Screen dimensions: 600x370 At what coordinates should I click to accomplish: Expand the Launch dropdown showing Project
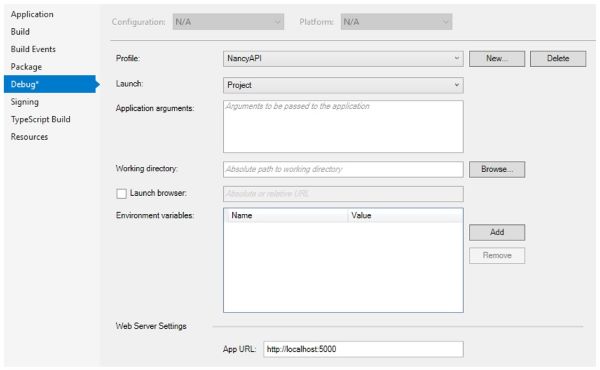pyautogui.click(x=343, y=85)
